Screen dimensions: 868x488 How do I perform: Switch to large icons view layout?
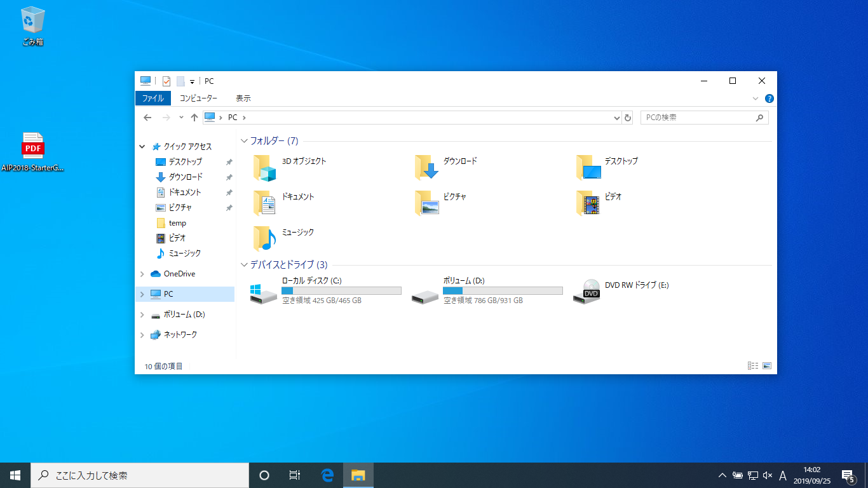point(767,366)
